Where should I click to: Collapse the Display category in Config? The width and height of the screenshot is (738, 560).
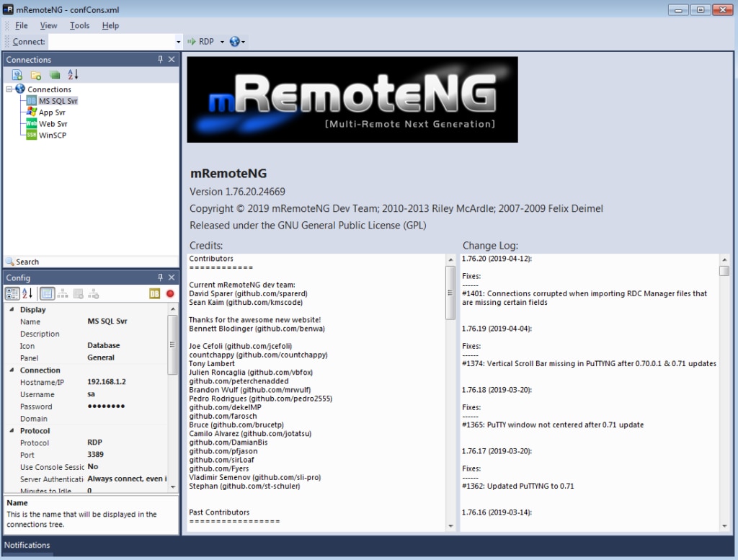[x=12, y=310]
